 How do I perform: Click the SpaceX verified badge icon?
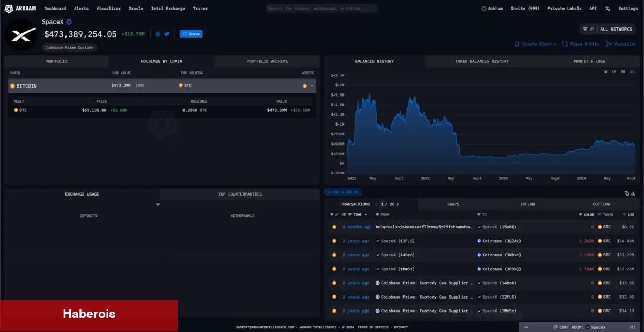click(69, 22)
